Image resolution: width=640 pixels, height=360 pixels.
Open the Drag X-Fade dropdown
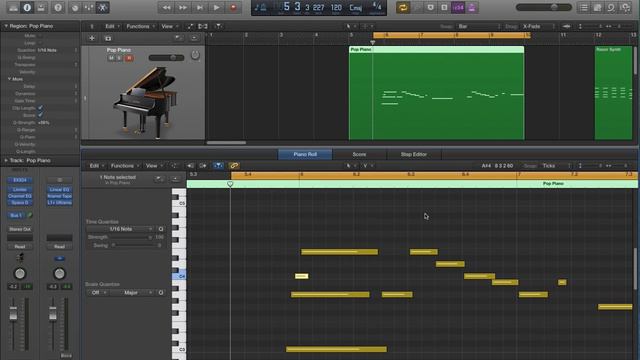(x=537, y=26)
